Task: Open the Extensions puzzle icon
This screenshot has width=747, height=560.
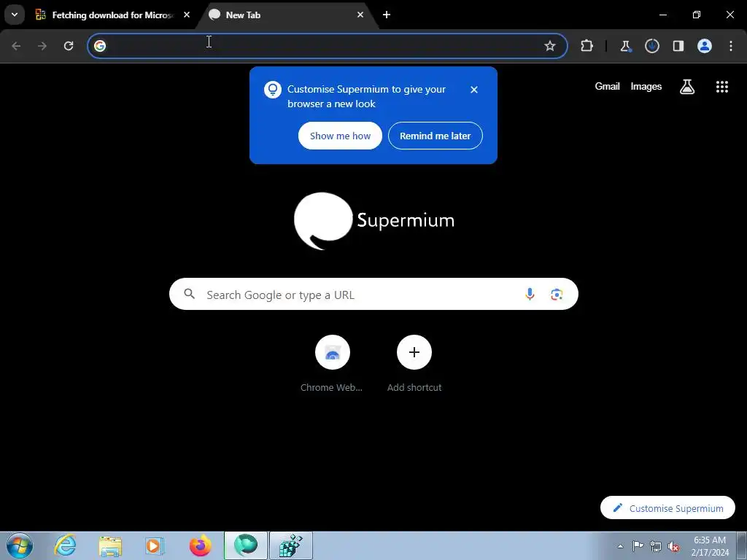Action: pyautogui.click(x=587, y=46)
